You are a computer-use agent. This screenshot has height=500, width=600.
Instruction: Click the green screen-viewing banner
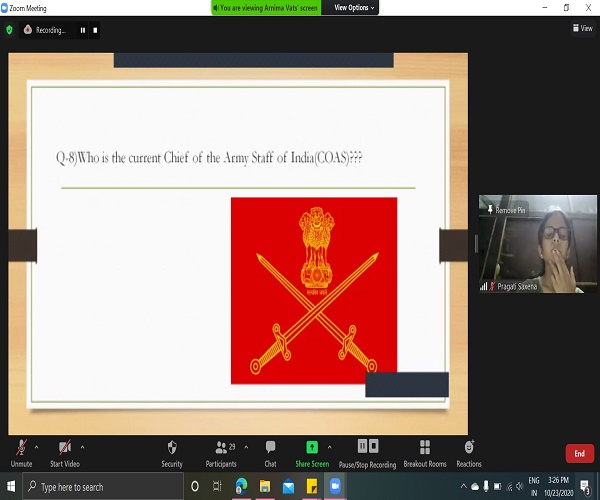pyautogui.click(x=266, y=8)
